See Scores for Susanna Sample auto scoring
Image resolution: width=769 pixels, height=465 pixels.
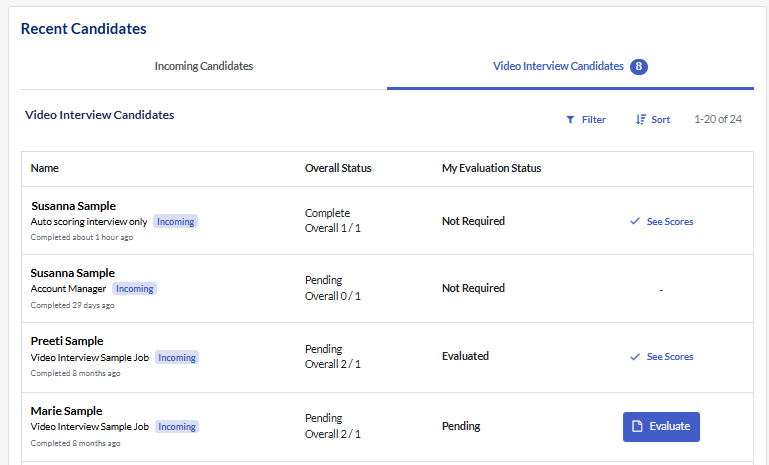click(x=662, y=221)
